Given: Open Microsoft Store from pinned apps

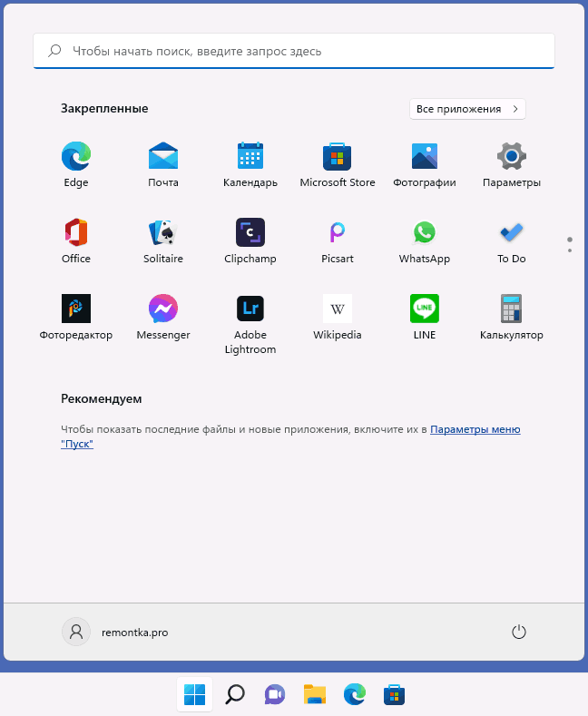Looking at the screenshot, I should pos(338,165).
